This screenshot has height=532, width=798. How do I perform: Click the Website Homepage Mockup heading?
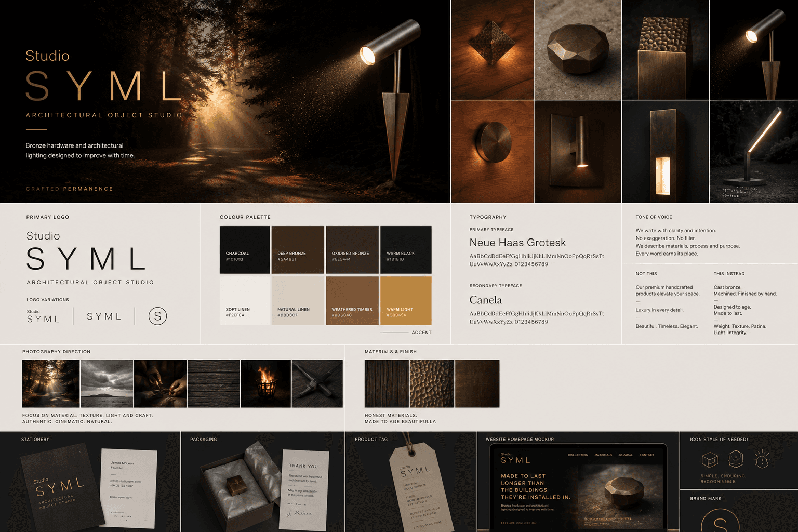(520, 440)
